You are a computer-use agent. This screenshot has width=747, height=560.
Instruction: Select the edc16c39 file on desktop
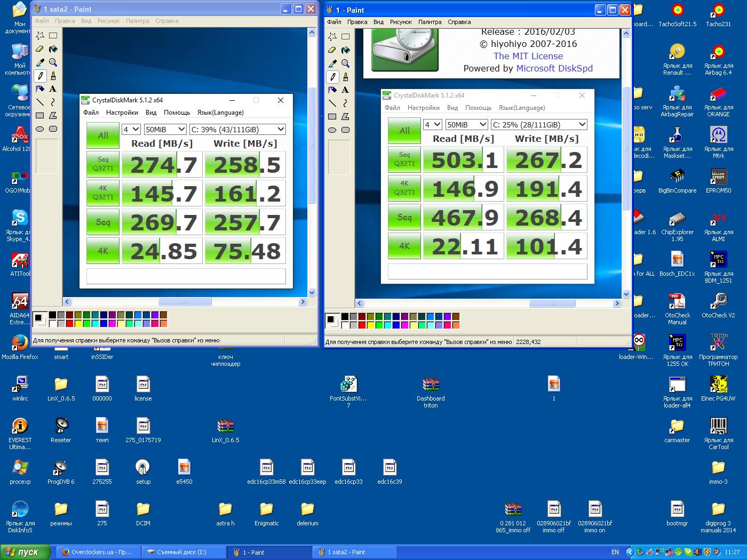click(390, 472)
